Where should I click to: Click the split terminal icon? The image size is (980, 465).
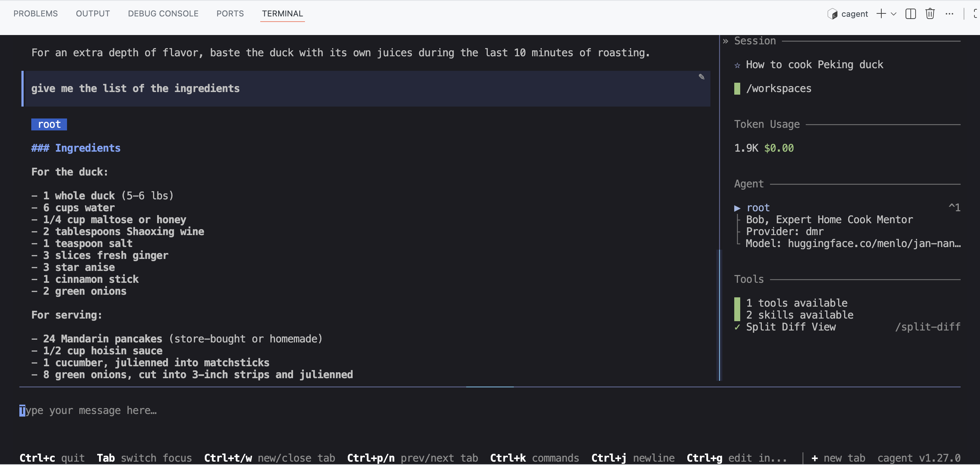pyautogui.click(x=910, y=14)
